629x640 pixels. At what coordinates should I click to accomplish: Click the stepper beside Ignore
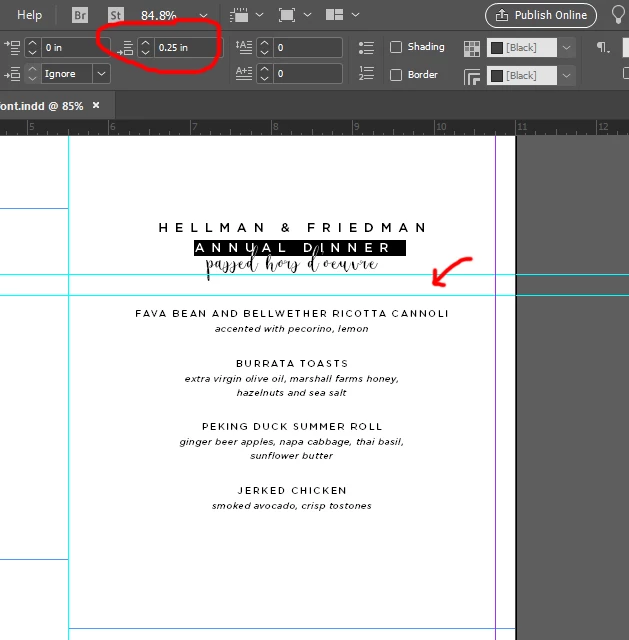point(33,74)
